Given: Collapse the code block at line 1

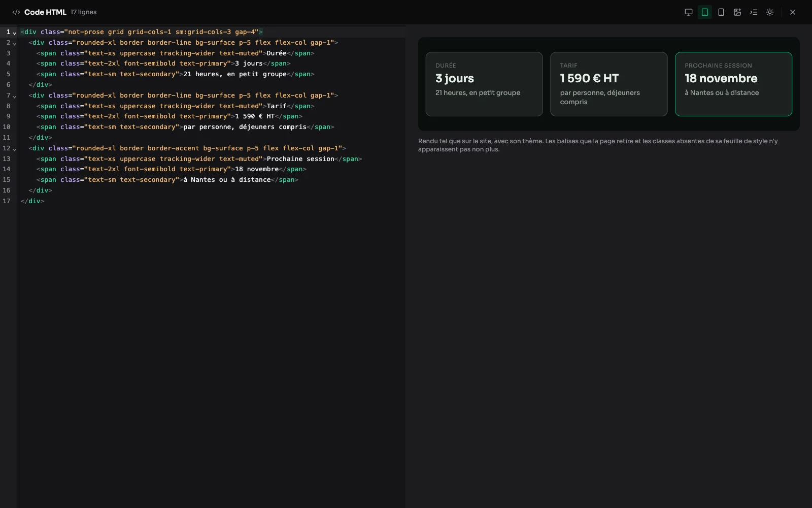Looking at the screenshot, I should (15, 33).
